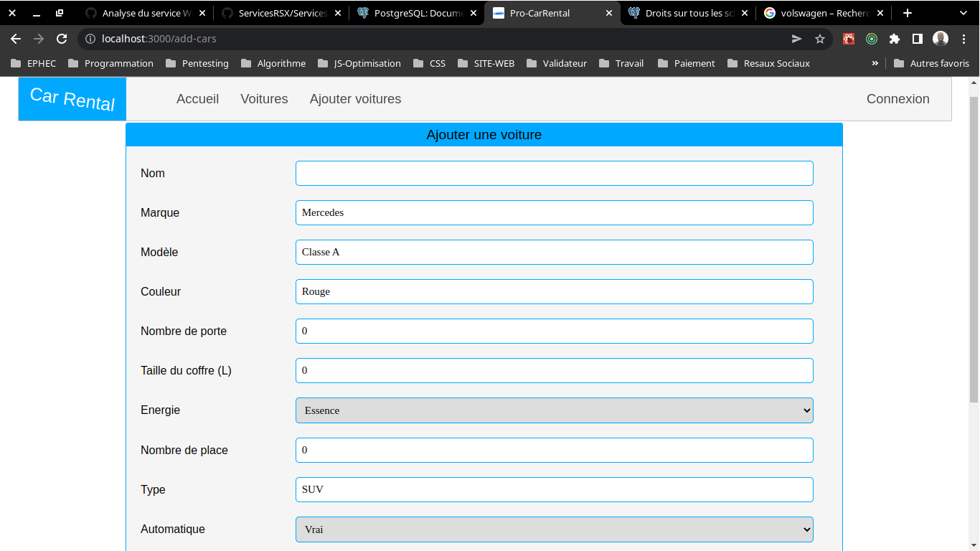Reload the add-cars page
This screenshot has width=980, height=551.
pyautogui.click(x=62, y=39)
